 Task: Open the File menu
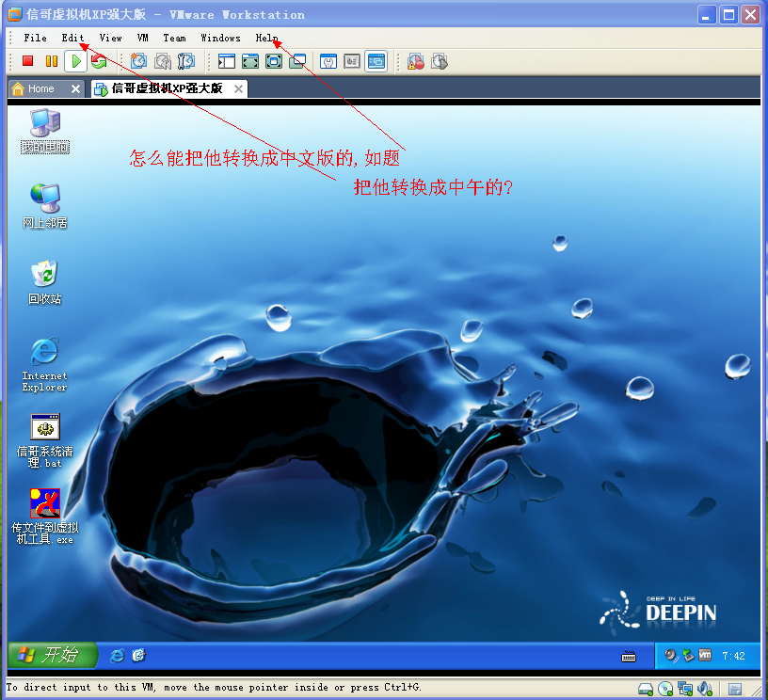[35, 38]
